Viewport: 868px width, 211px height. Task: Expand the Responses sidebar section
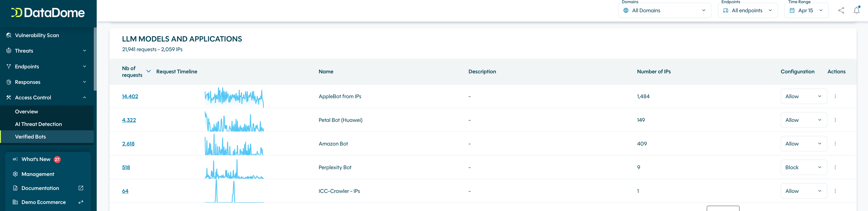click(47, 82)
